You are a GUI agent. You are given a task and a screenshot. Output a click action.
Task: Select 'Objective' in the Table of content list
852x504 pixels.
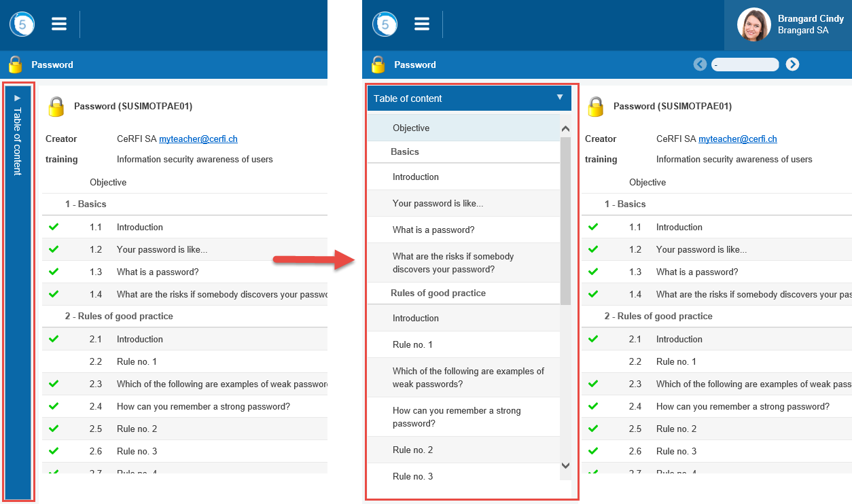click(411, 128)
